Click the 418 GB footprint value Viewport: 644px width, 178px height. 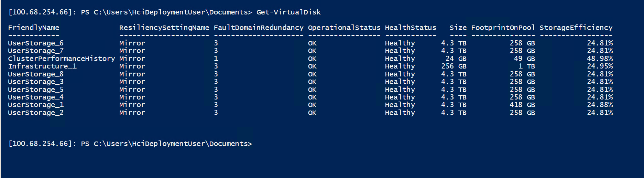tap(522, 105)
